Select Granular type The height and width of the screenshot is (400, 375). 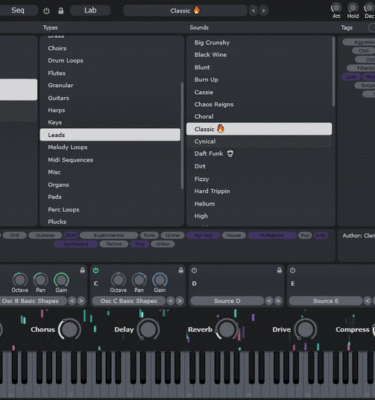click(110, 85)
